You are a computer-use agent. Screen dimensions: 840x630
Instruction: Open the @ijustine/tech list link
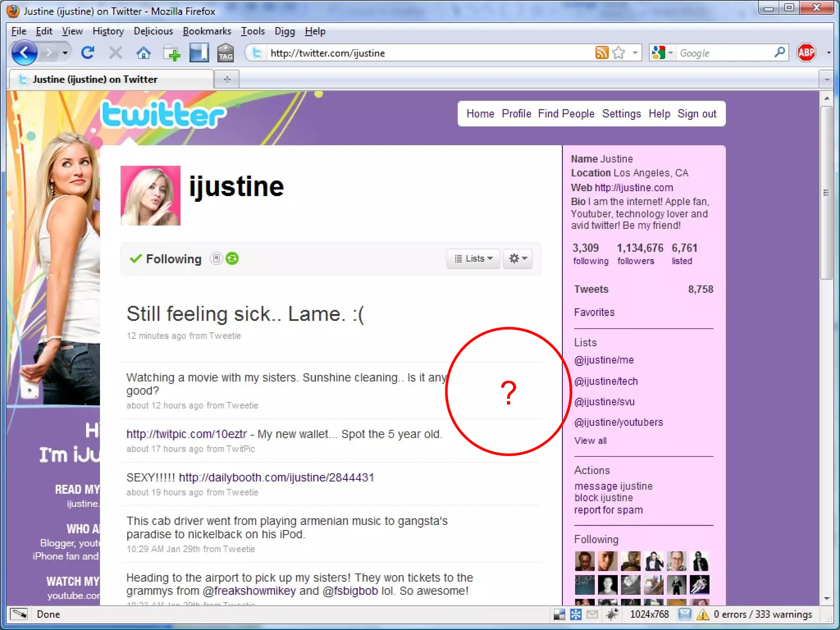click(x=605, y=381)
